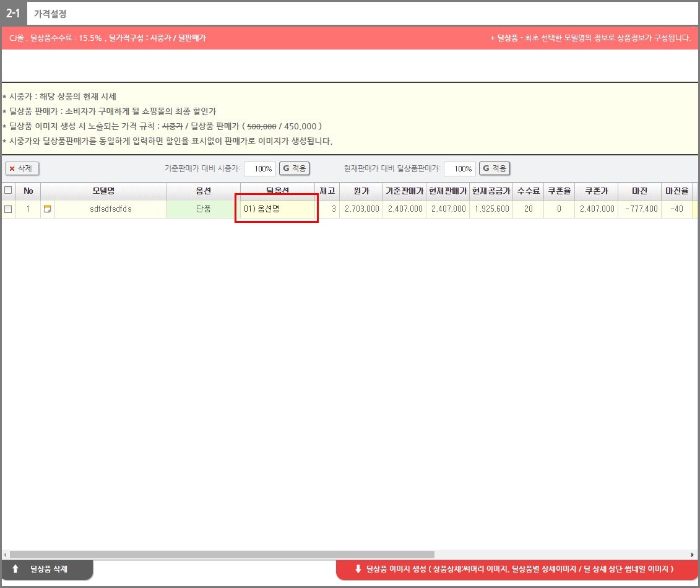This screenshot has width=700, height=588.
Task: Click the 딜상품 삭제 button at bottom left
Action: 48,569
